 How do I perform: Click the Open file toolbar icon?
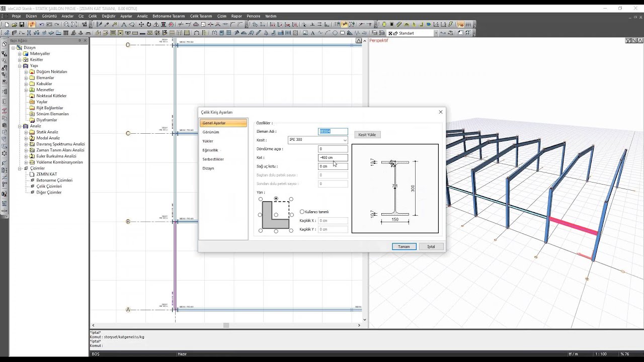[14, 24]
